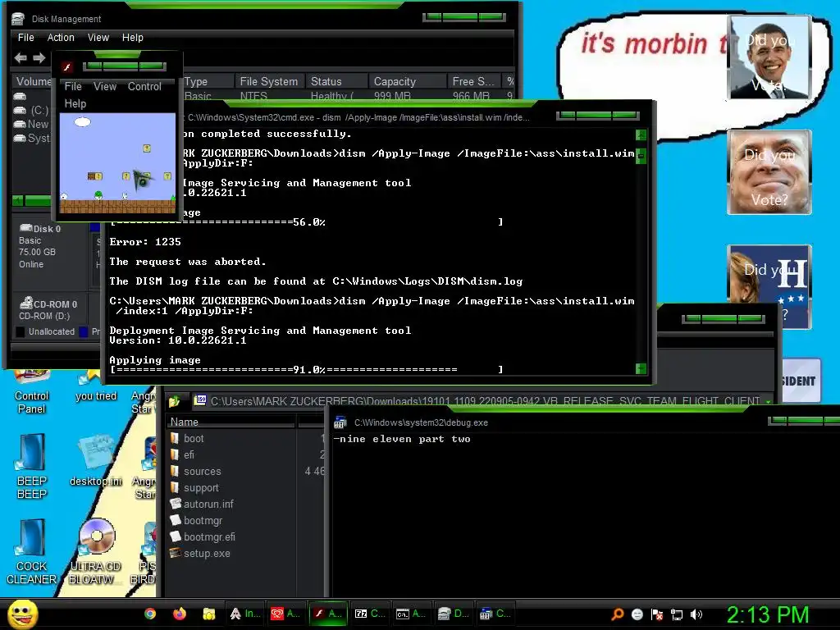Click the forward arrow in Disk Management

(39, 57)
